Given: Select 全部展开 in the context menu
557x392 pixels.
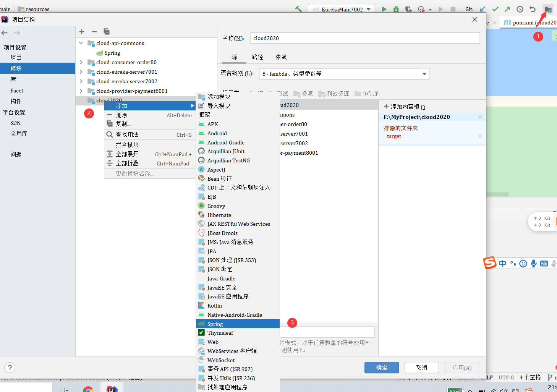Looking at the screenshot, I should (x=150, y=154).
